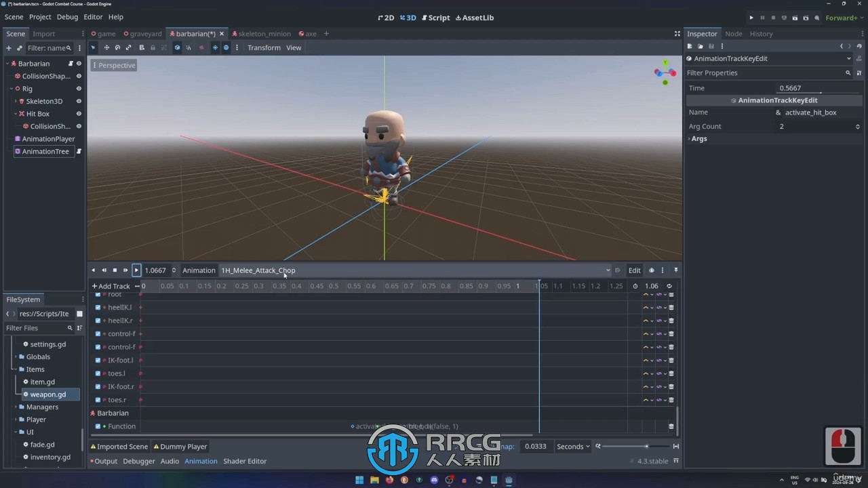Toggle animation loop icon near length
This screenshot has width=868, height=488.
pyautogui.click(x=669, y=286)
